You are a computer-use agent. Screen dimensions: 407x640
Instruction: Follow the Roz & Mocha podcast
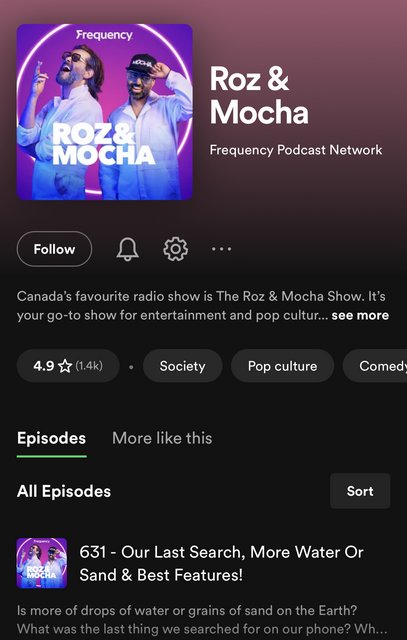point(54,249)
